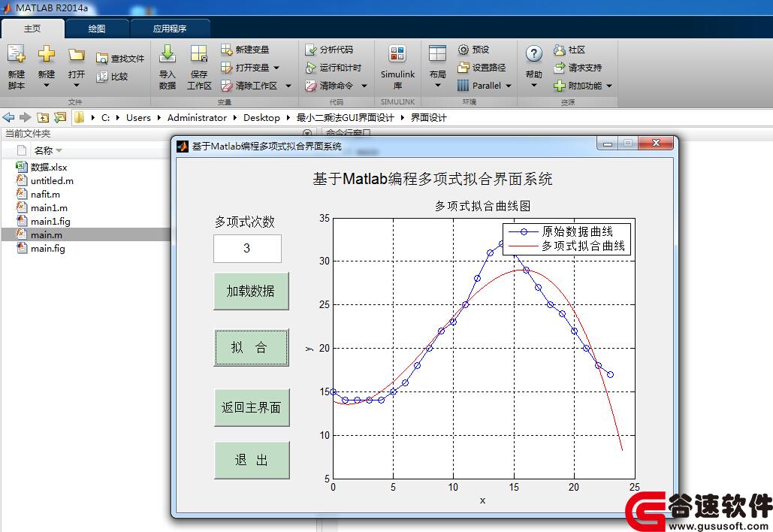Click Load Data (加载数据) button
This screenshot has height=532, width=773.
[251, 291]
